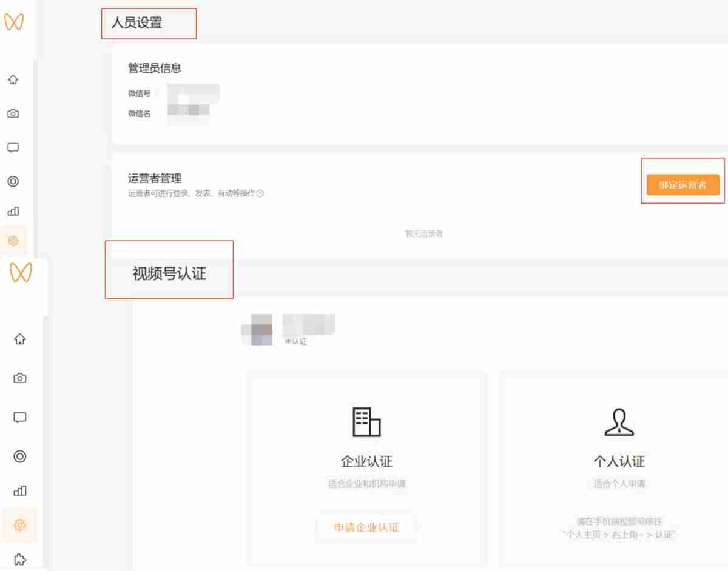Click the 适合个人申请 description

coord(619,484)
